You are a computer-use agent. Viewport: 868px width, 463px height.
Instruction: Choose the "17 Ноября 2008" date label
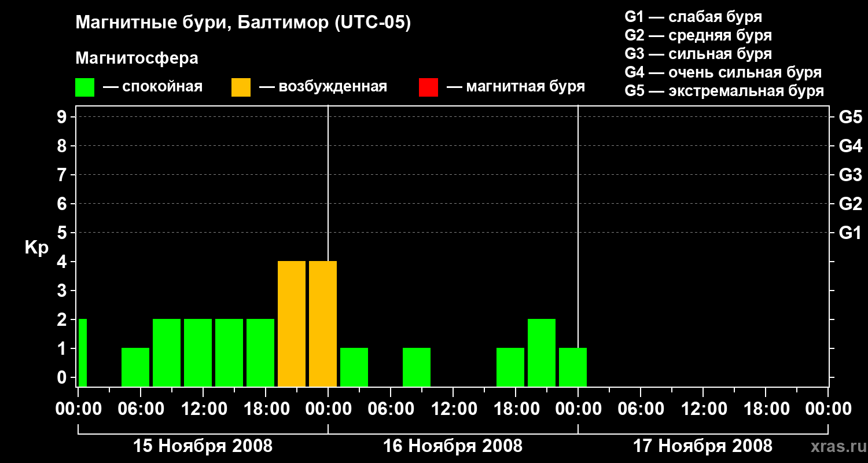pos(703,446)
